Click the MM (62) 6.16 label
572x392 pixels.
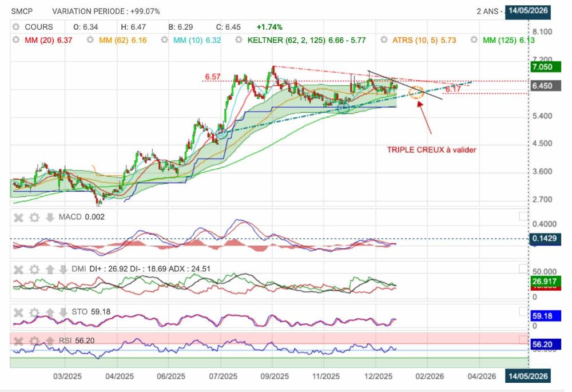pyautogui.click(x=122, y=40)
